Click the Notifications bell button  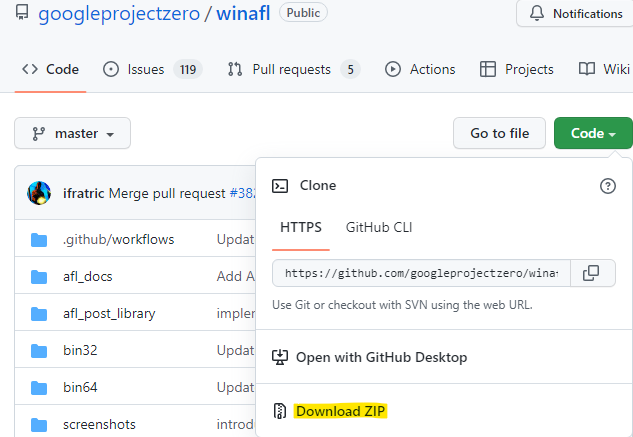pos(576,13)
